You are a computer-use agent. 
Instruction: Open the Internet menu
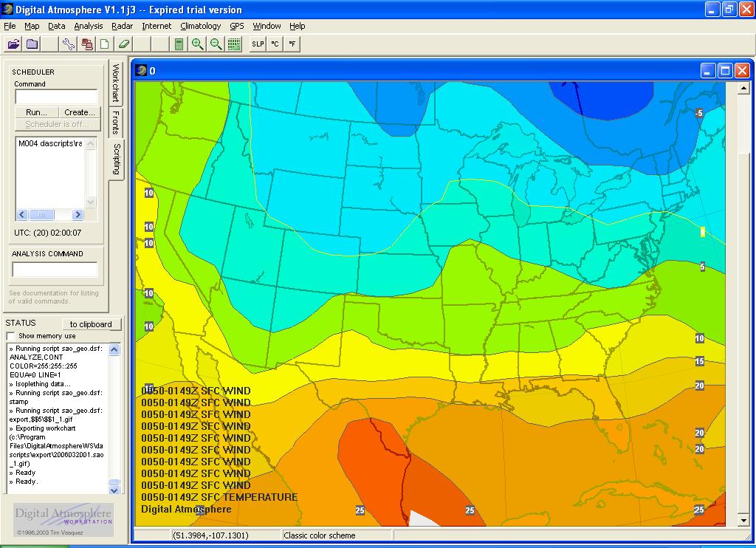pos(157,26)
